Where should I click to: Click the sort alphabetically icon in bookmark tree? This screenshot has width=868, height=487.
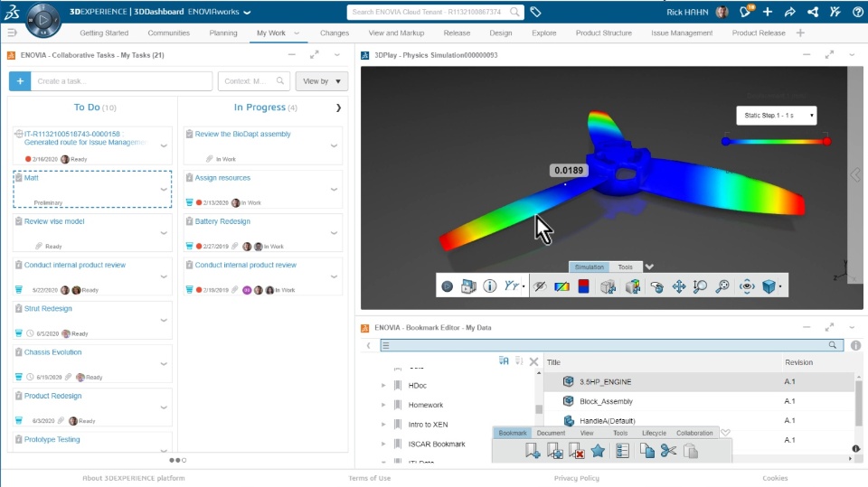pos(504,361)
